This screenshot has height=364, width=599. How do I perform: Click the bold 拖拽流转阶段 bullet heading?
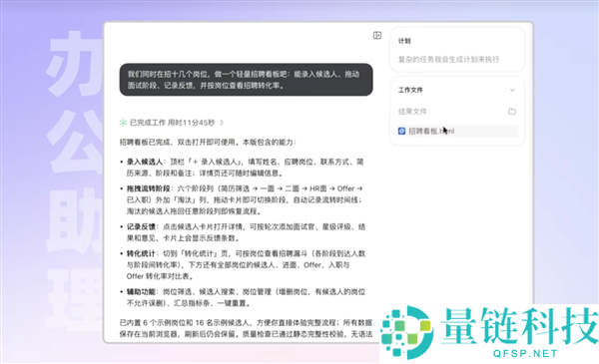[148, 188]
